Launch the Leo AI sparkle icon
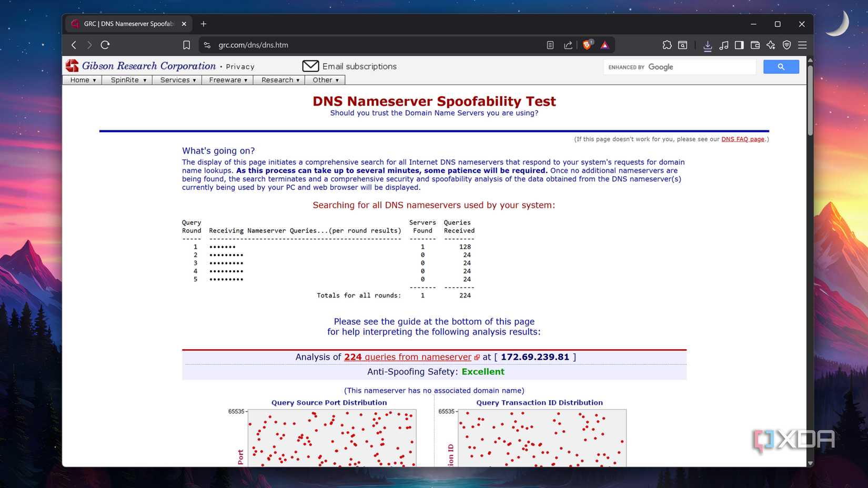 coord(771,45)
